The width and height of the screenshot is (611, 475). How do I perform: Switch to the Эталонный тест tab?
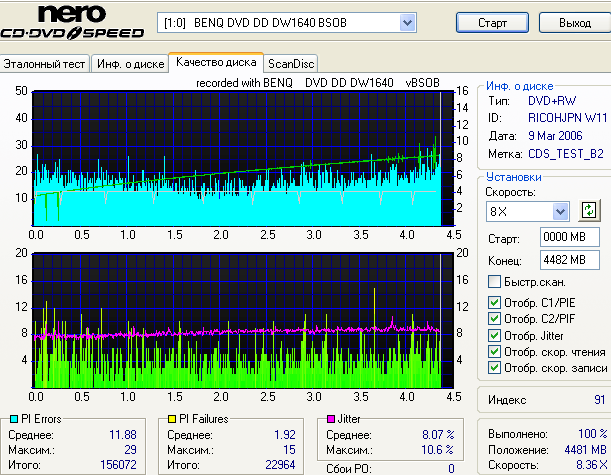pyautogui.click(x=44, y=64)
